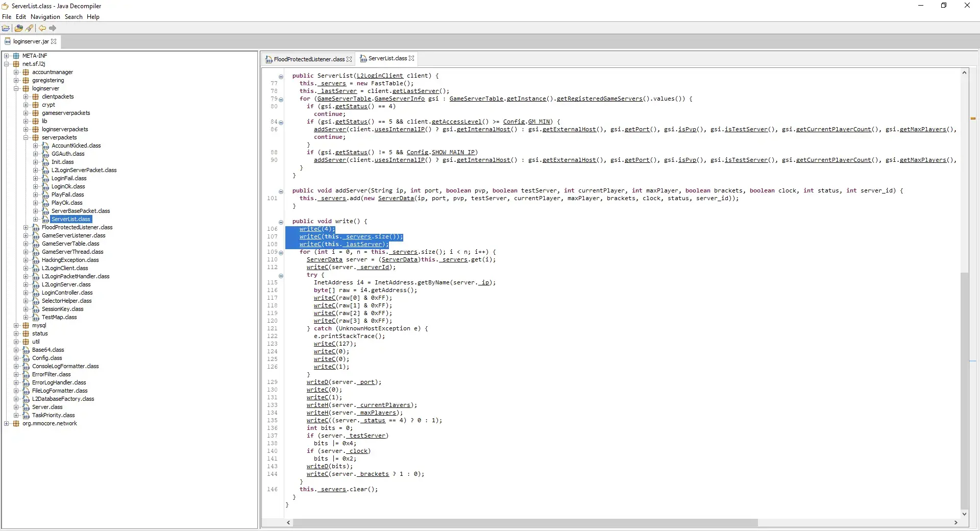Expand the accountmanager package node
This screenshot has width=980, height=531.
(16, 73)
